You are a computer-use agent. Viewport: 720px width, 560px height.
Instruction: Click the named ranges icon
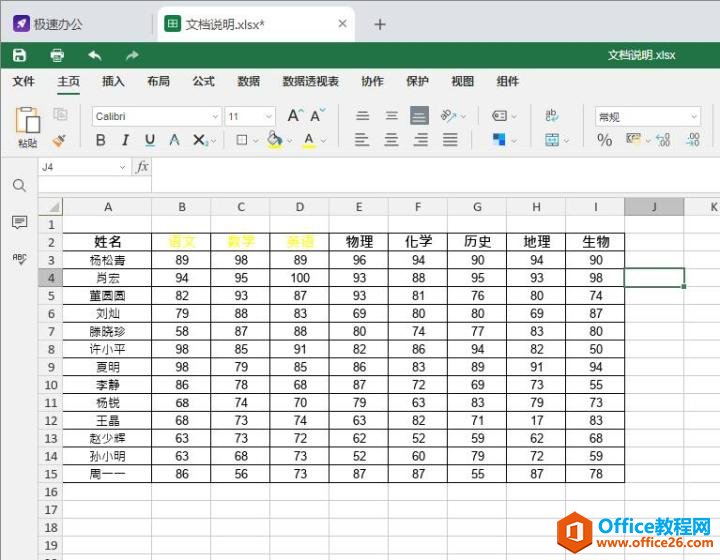point(500,115)
